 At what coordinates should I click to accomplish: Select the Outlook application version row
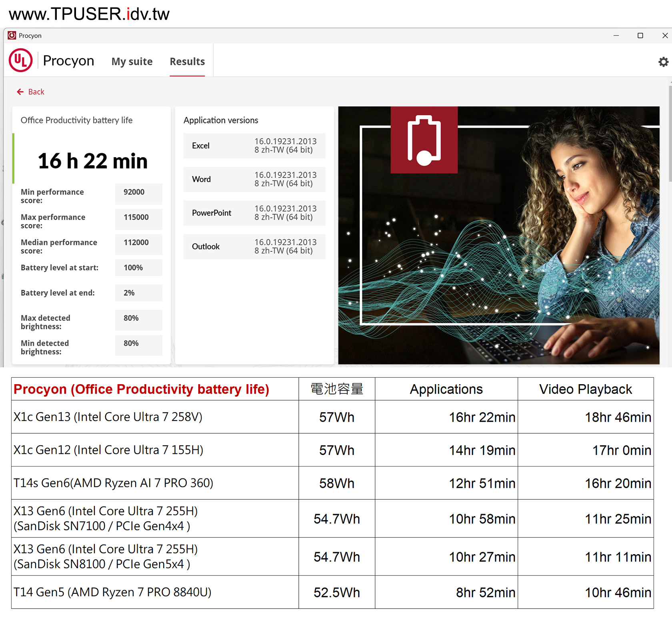point(254,246)
